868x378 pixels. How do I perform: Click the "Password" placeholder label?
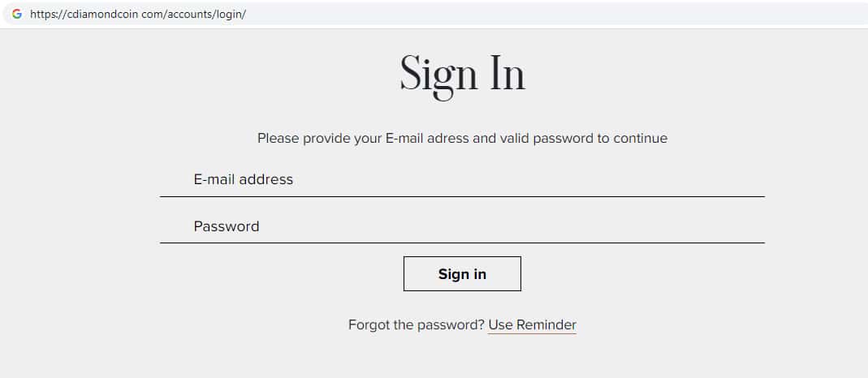click(x=227, y=226)
